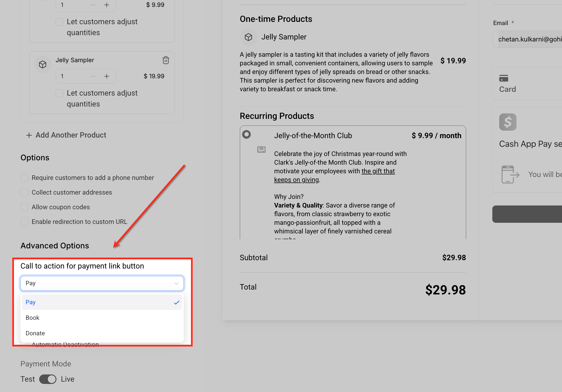Choose Book from the call to action list
562x392 pixels.
pos(33,318)
